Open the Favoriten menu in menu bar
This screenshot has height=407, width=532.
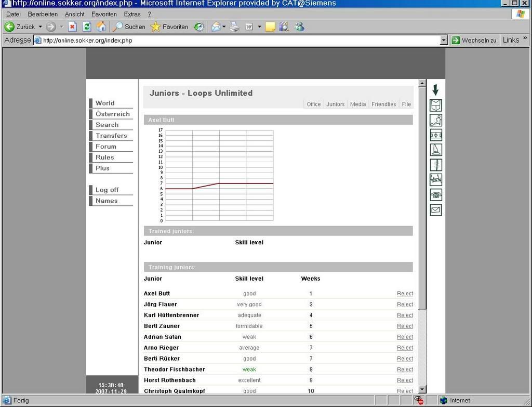click(x=104, y=14)
